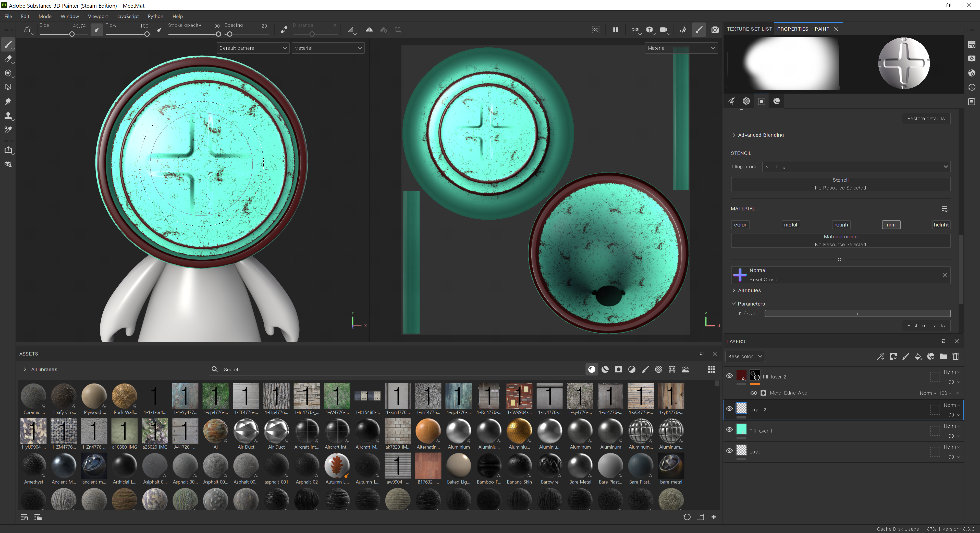Hide Fill layer 1 visibility eye
Image resolution: width=980 pixels, height=533 pixels.
pyautogui.click(x=729, y=430)
